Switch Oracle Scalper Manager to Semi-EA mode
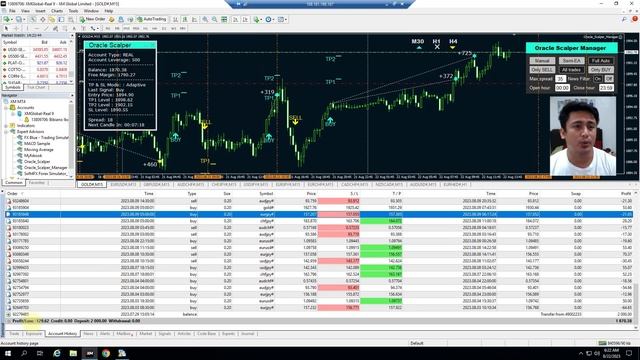This screenshot has height=360, width=640. click(571, 61)
